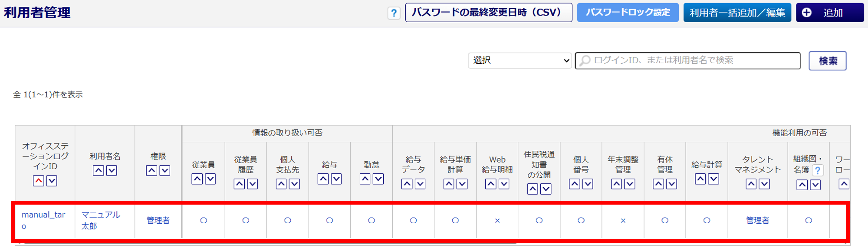This screenshot has height=251, width=868.
Task: Click help icon next to 組織図・名簿
Action: pyautogui.click(x=818, y=170)
